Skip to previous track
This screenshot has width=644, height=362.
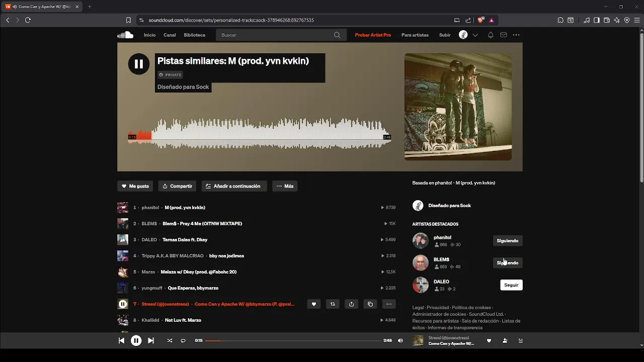click(121, 340)
